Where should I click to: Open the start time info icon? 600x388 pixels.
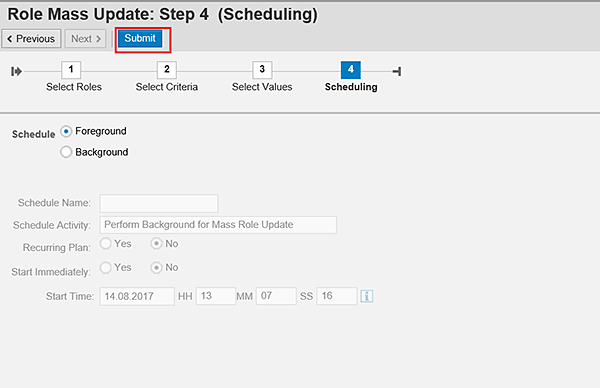click(x=367, y=296)
